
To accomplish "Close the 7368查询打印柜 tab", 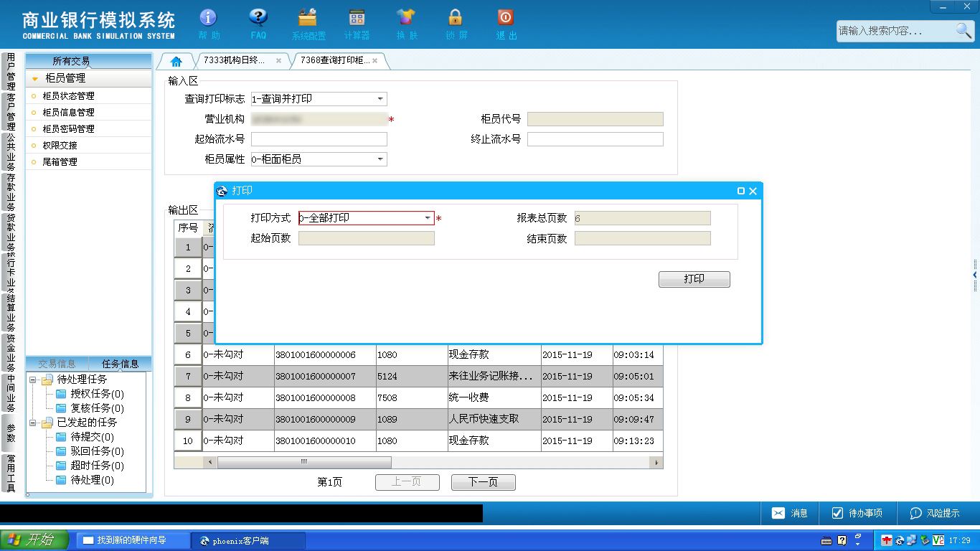I will [x=374, y=61].
